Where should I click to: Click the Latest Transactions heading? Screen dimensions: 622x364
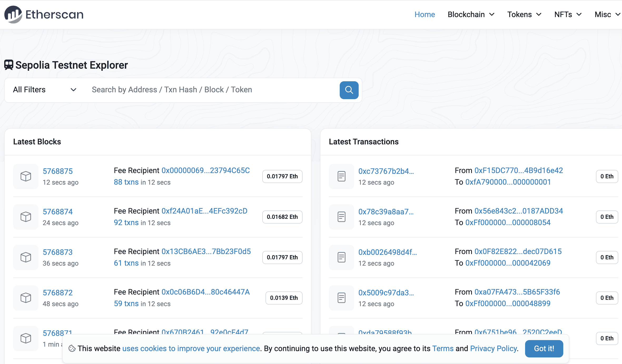click(x=364, y=142)
